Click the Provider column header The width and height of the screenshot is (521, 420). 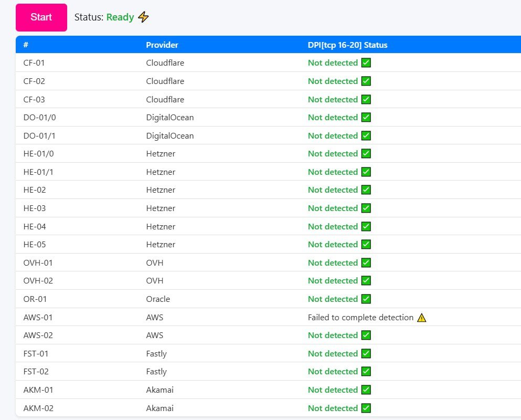tap(162, 45)
